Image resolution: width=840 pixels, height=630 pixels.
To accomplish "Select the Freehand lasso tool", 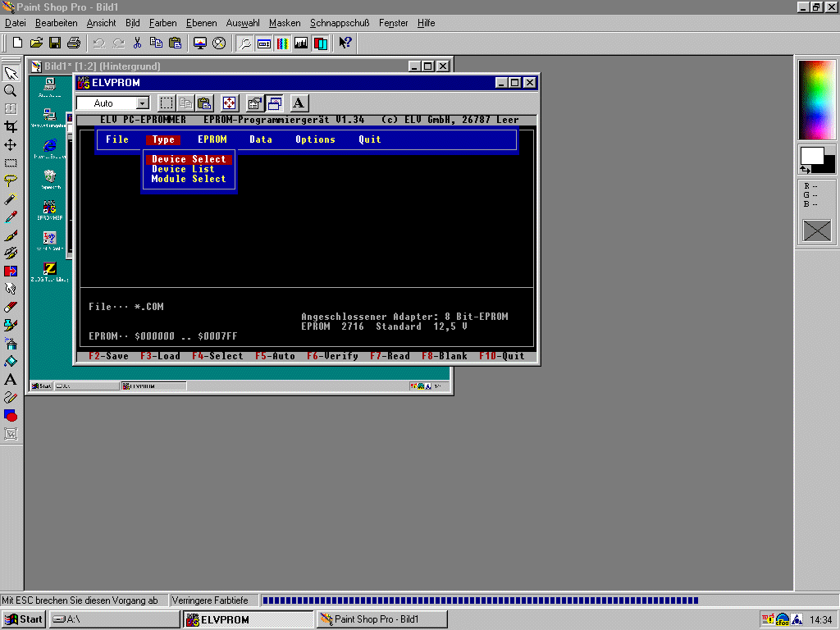I will point(11,181).
